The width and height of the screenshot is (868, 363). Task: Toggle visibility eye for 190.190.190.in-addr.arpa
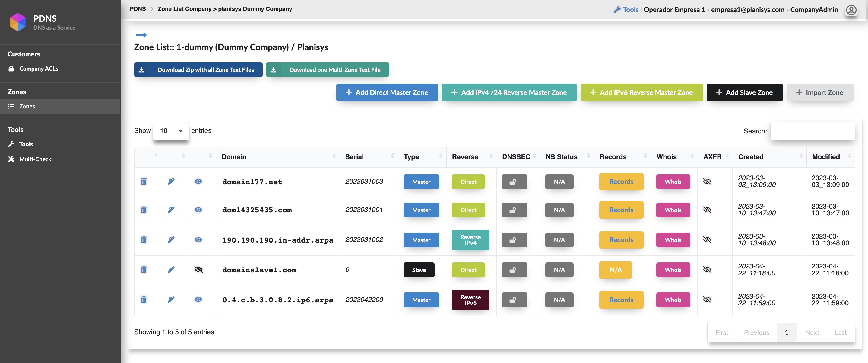(x=198, y=240)
